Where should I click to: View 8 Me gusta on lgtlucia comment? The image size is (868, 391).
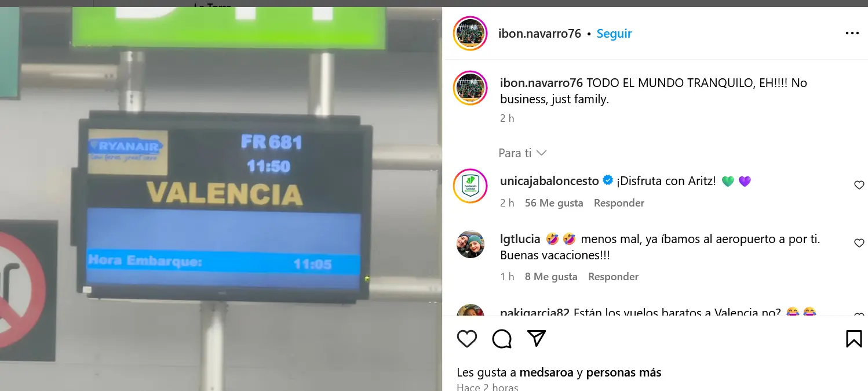pyautogui.click(x=551, y=277)
